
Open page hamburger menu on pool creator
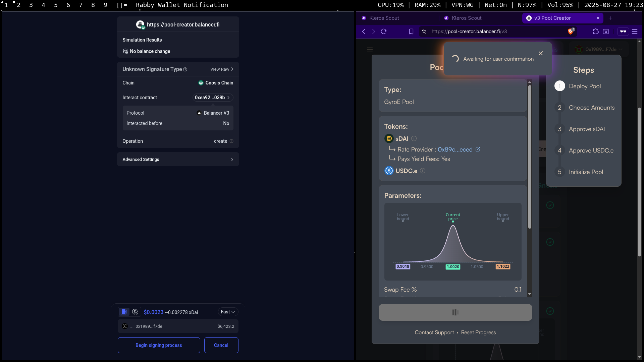370,49
